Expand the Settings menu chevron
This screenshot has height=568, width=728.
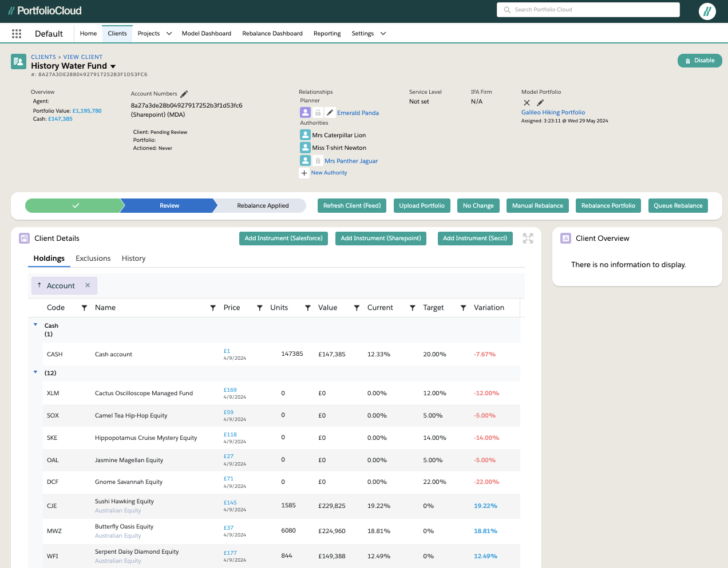click(383, 34)
